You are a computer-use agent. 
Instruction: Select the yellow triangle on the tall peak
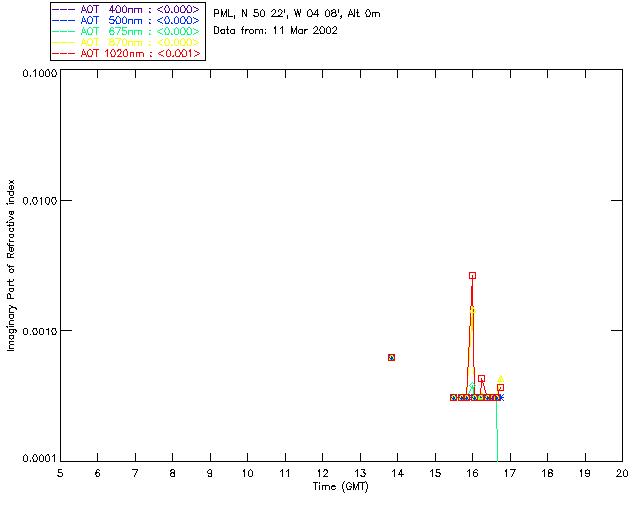(473, 310)
